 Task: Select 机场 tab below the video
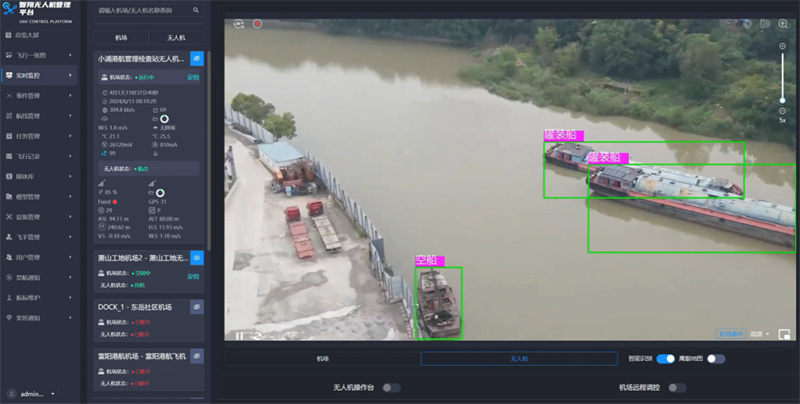click(x=322, y=358)
